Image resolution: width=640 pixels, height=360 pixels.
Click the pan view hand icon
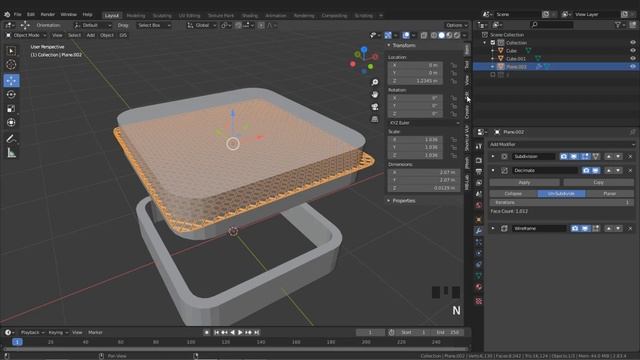tap(375, 95)
